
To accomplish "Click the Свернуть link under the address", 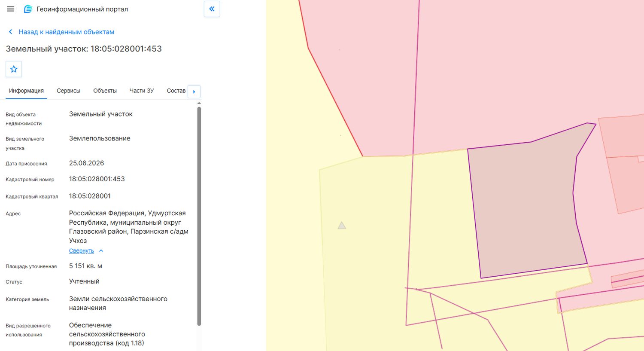I will (x=82, y=251).
